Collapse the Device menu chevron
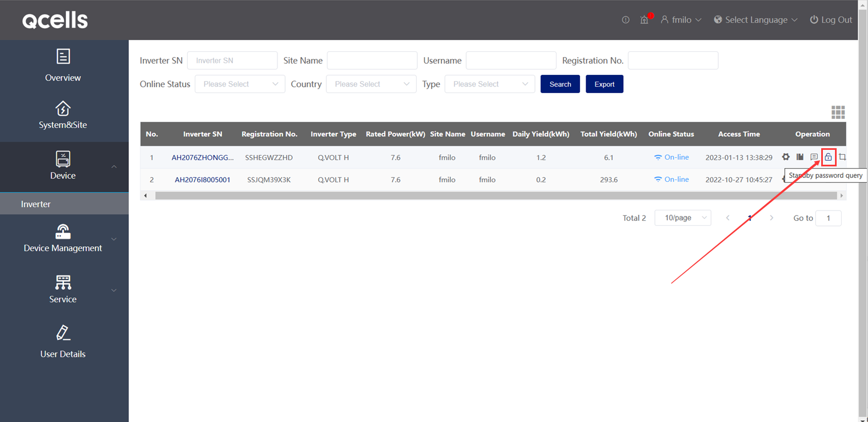The width and height of the screenshot is (868, 422). pyautogui.click(x=114, y=166)
